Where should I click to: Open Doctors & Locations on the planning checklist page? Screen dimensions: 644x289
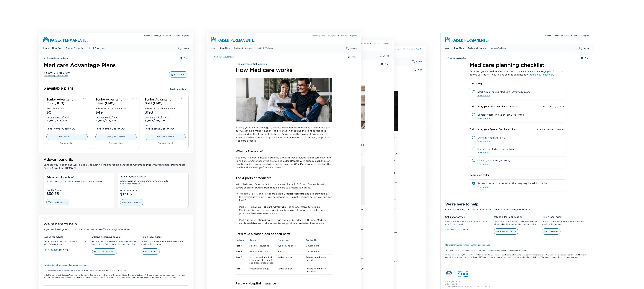point(477,48)
